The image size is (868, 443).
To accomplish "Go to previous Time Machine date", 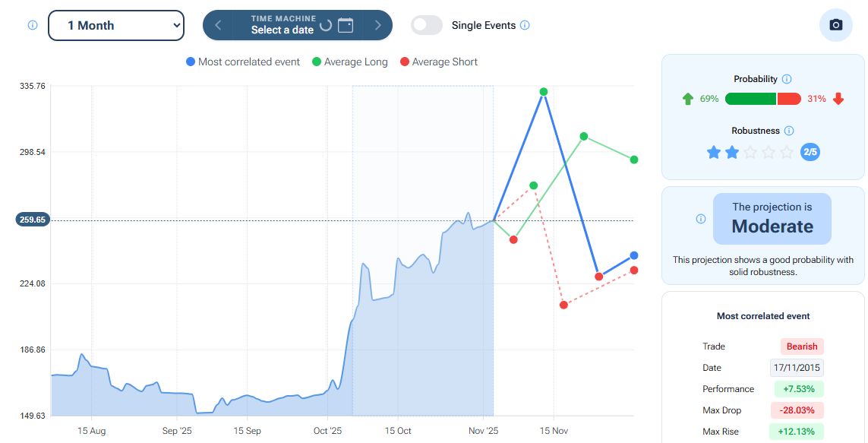I will 218,25.
